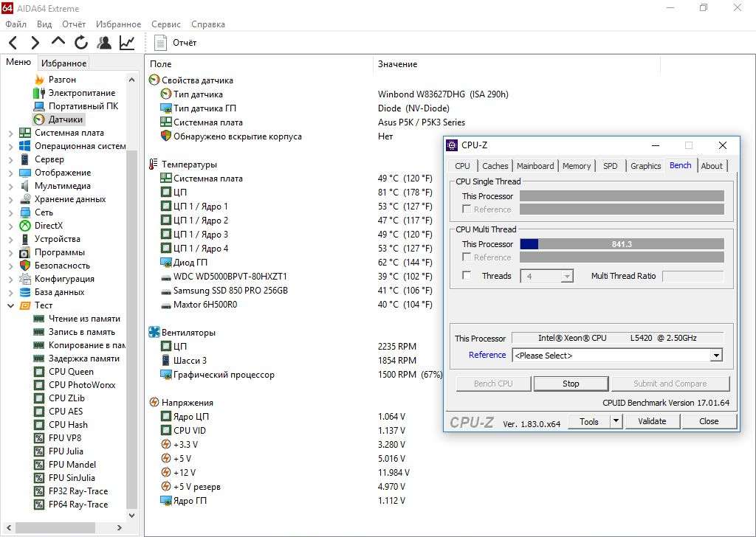Expand Сервер tree node

10,159
